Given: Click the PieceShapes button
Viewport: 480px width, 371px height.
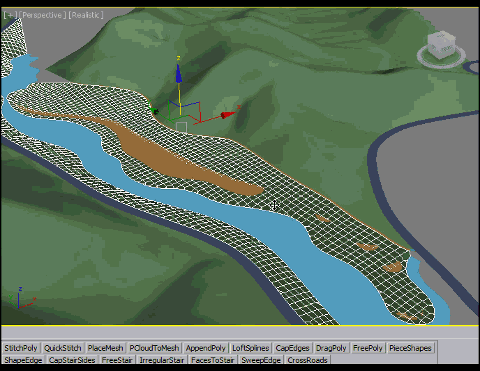Looking at the screenshot, I should [x=410, y=348].
